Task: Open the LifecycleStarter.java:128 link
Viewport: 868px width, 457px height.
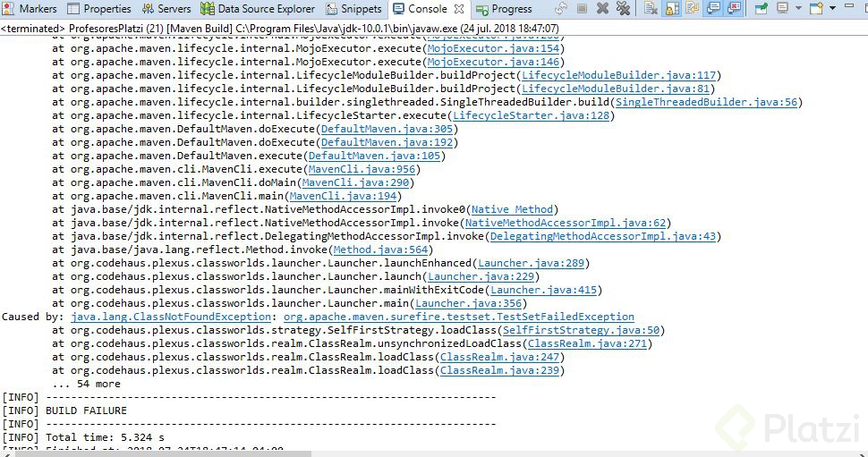Action: pos(531,115)
